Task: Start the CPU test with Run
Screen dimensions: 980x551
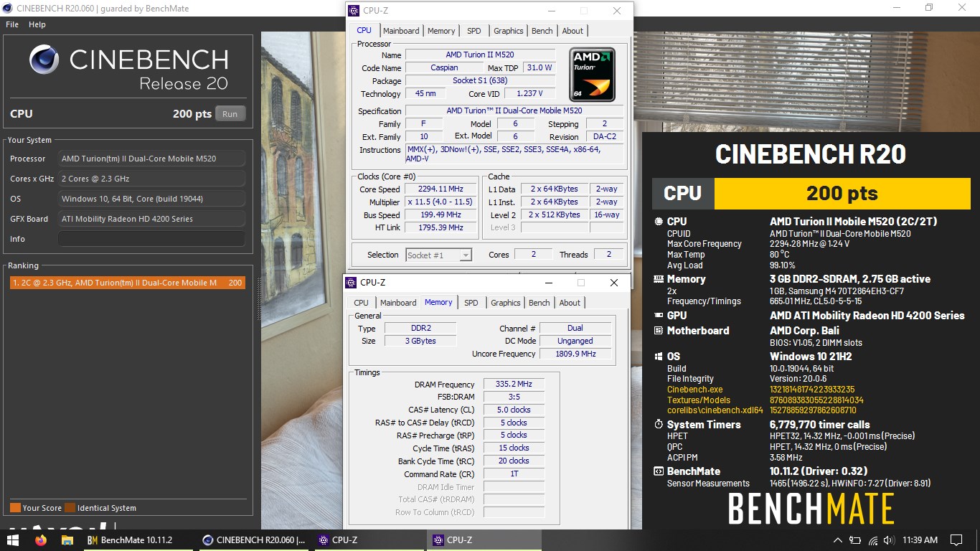Action: pos(230,114)
